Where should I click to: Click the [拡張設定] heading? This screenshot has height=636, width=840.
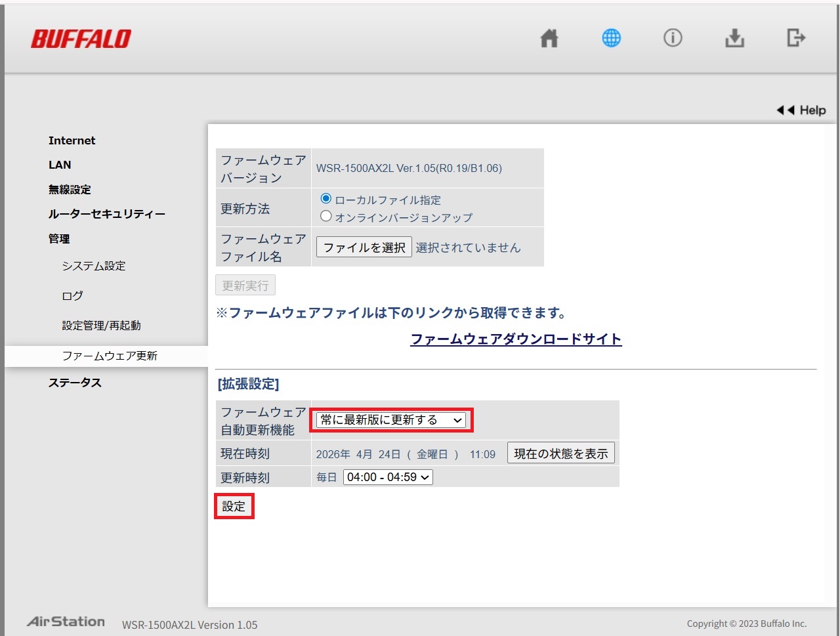[248, 384]
